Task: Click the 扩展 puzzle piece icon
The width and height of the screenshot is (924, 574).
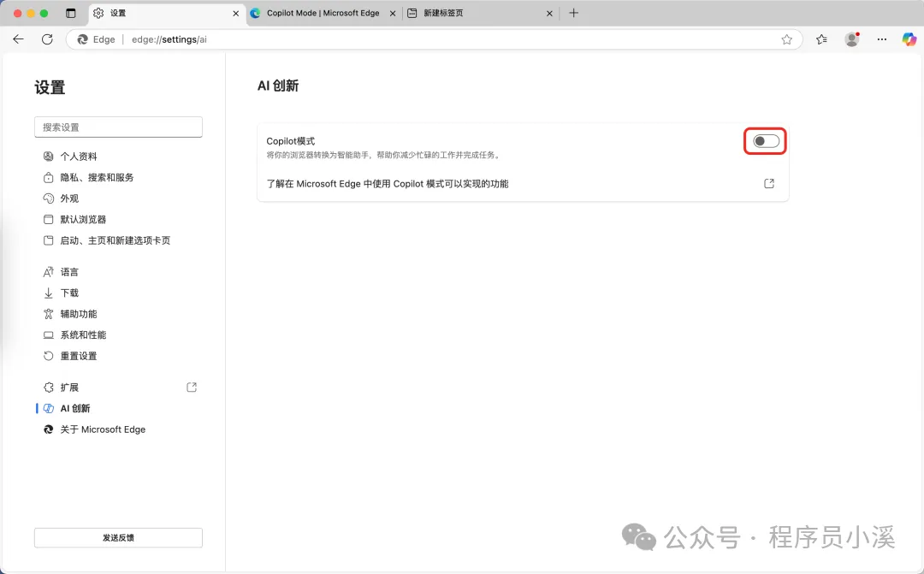Action: [x=48, y=388]
